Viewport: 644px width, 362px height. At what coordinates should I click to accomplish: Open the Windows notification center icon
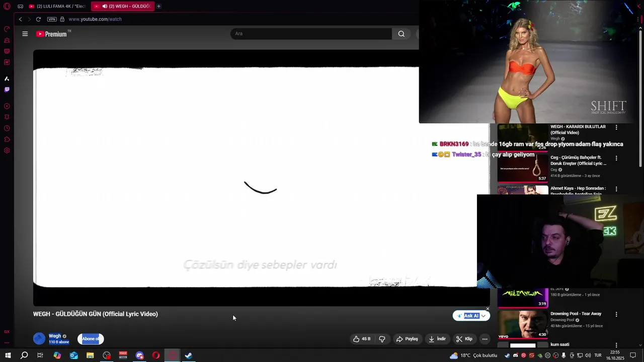tap(633, 355)
